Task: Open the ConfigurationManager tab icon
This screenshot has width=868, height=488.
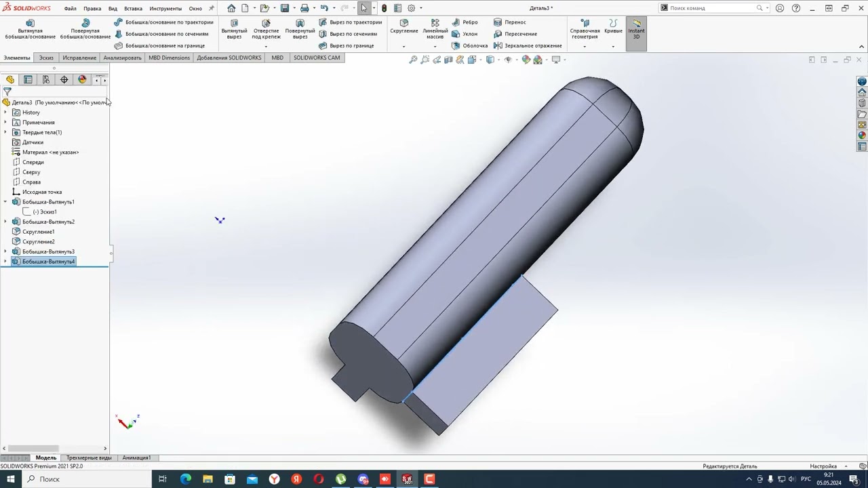Action: click(46, 79)
